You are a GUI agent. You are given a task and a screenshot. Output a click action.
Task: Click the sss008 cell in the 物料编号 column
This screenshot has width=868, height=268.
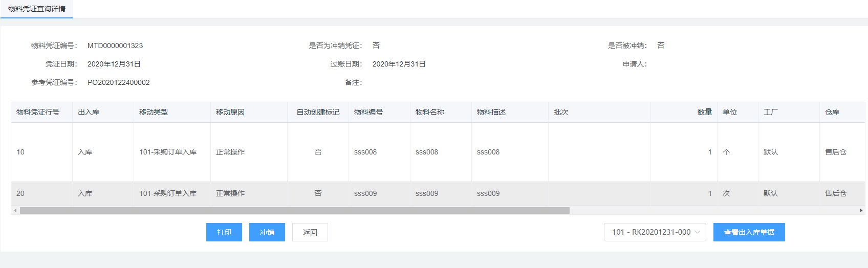click(x=365, y=152)
